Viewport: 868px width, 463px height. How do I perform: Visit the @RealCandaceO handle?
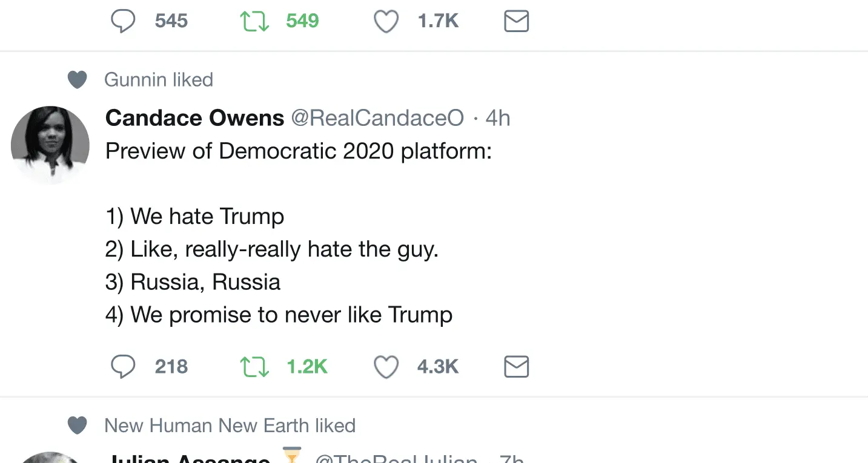(377, 118)
